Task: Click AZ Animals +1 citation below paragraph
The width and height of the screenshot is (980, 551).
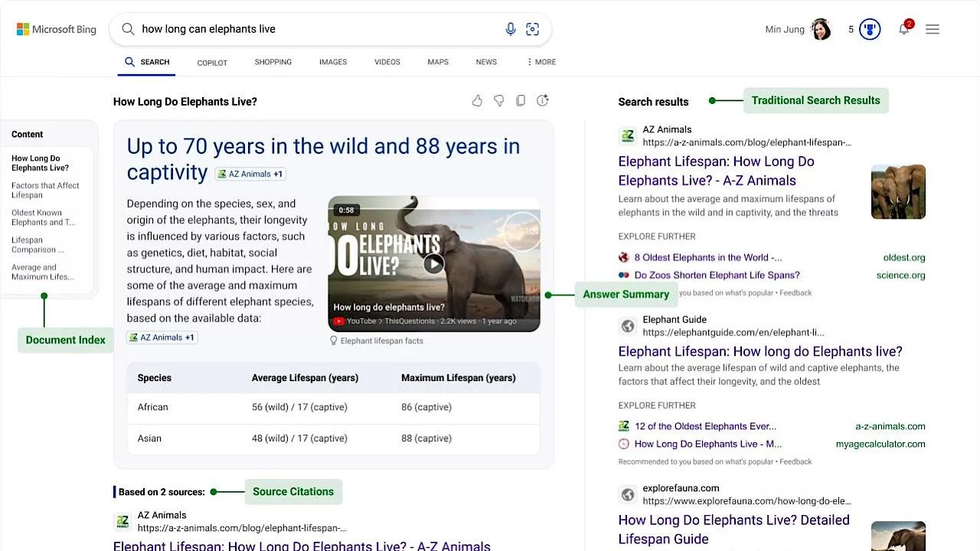Action: coord(162,337)
